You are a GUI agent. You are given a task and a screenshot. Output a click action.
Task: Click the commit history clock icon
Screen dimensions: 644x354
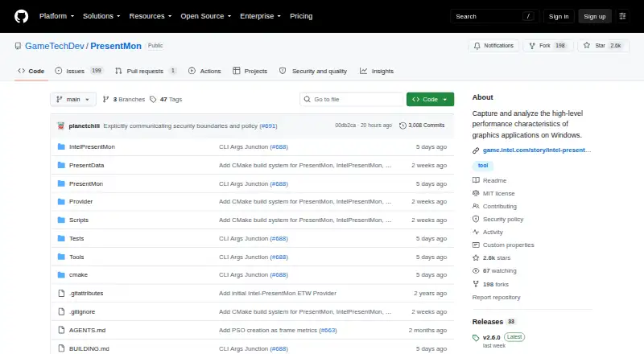tap(403, 126)
